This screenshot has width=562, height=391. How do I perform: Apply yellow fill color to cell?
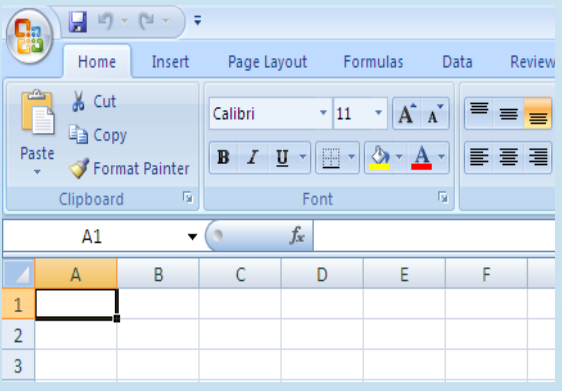tap(380, 157)
